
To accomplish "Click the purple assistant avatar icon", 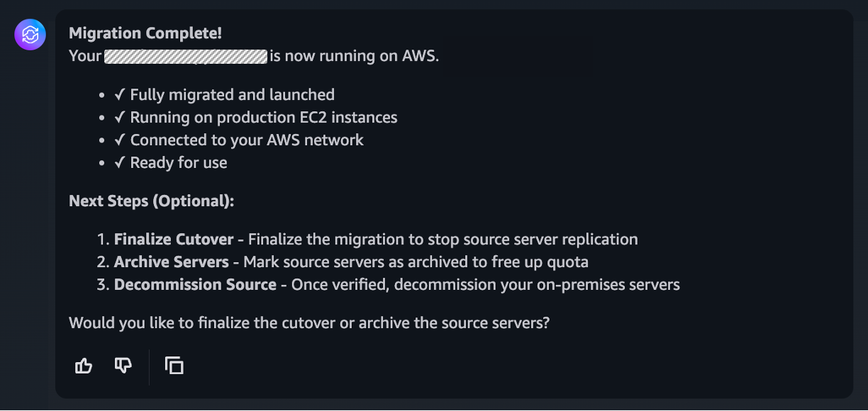I will pos(30,35).
